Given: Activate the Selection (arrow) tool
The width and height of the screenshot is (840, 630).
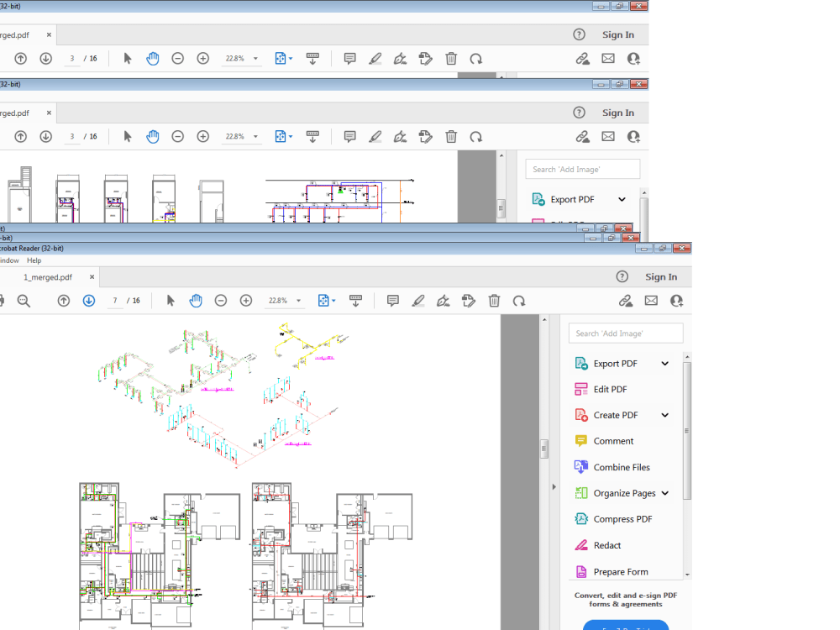Looking at the screenshot, I should pos(171,300).
